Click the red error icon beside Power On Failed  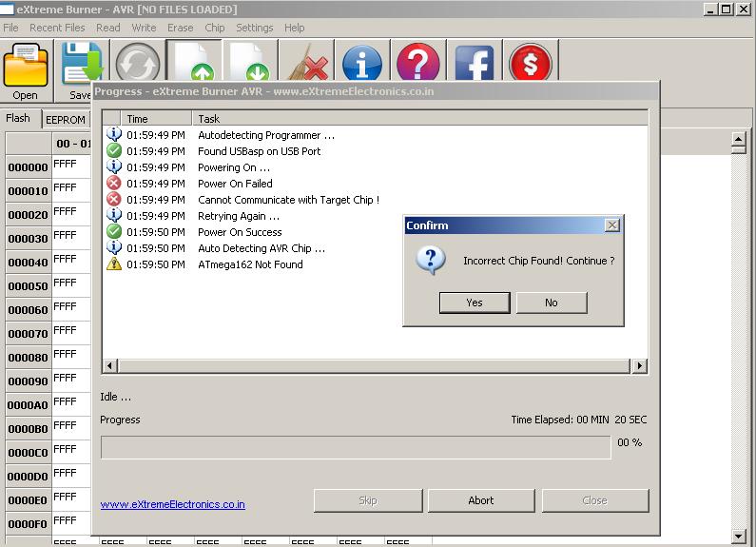coord(114,183)
